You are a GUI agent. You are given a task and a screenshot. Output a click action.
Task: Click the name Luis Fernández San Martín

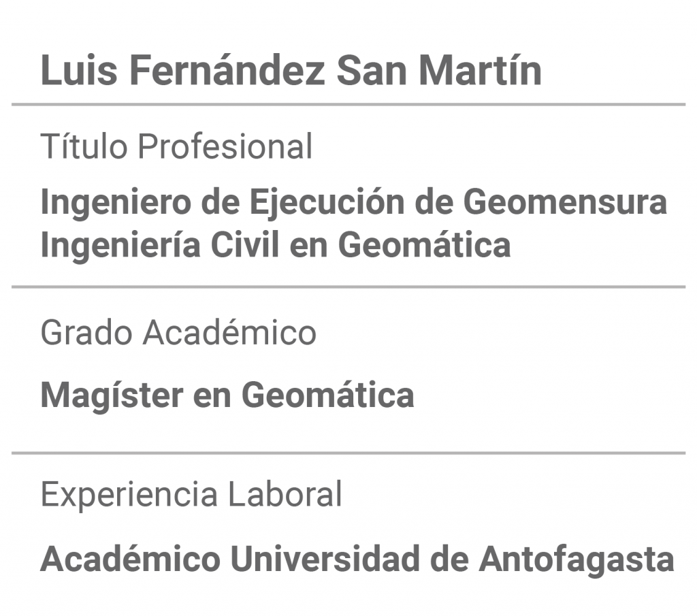291,70
